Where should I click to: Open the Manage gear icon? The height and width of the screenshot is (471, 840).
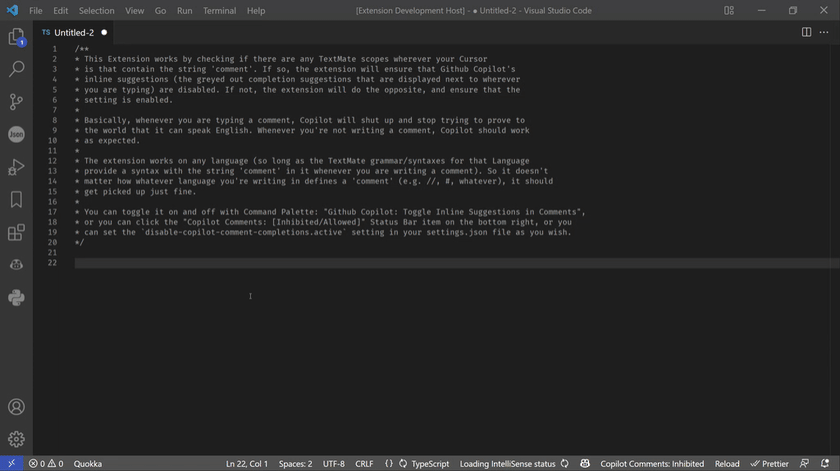(x=16, y=439)
